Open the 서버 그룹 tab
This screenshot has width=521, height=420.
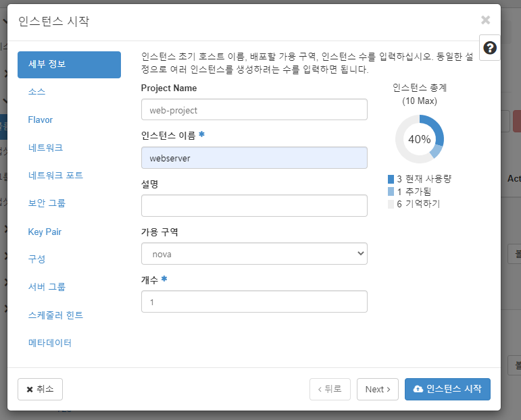tap(47, 286)
